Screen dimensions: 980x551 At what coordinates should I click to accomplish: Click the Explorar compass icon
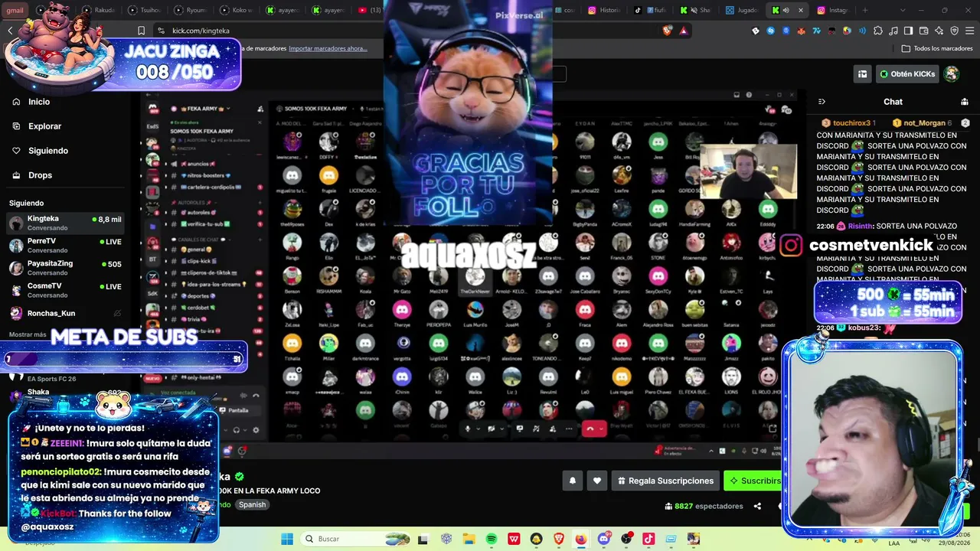pyautogui.click(x=16, y=126)
